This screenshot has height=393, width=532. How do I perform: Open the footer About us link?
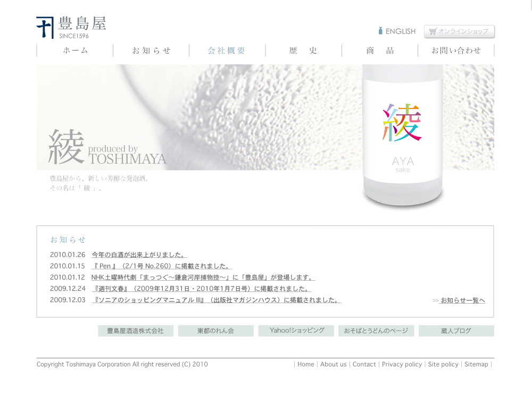click(x=334, y=364)
